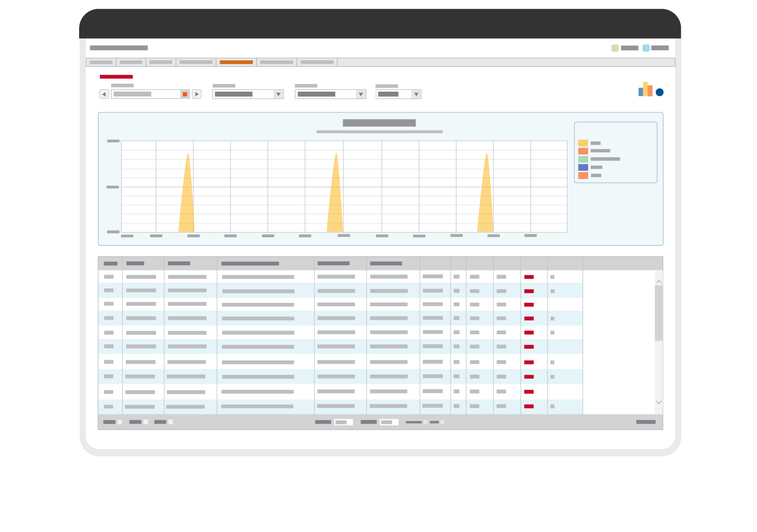Screen dimensions: 757x532
Task: Click the table scrollbar down arrow
Action: click(x=659, y=402)
